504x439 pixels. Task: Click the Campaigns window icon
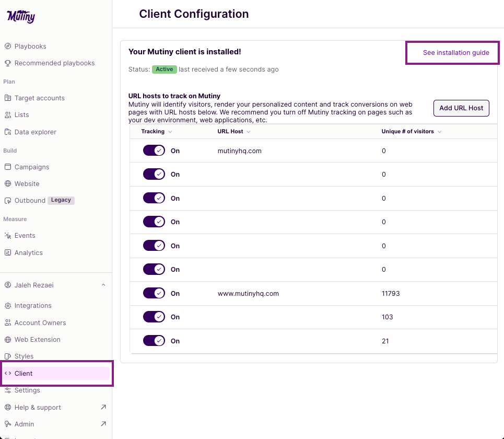pos(8,167)
